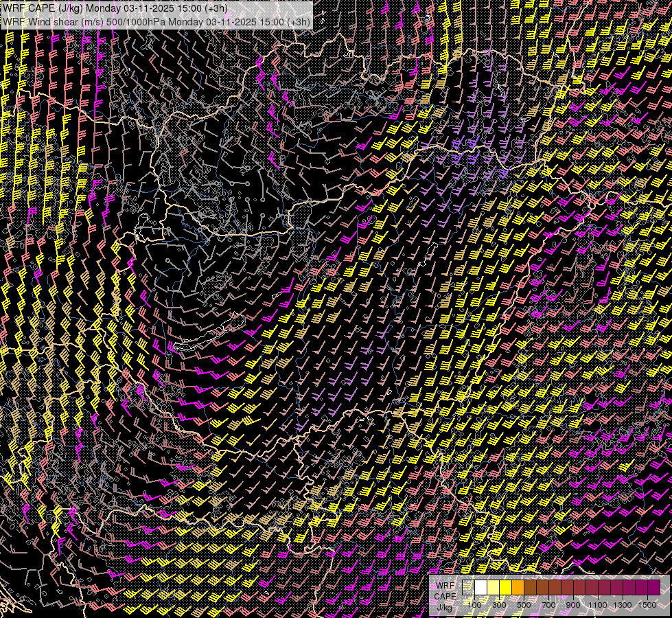Click the white CAPE legend swatch
Viewport: 672px width, 618px height.
click(x=480, y=588)
